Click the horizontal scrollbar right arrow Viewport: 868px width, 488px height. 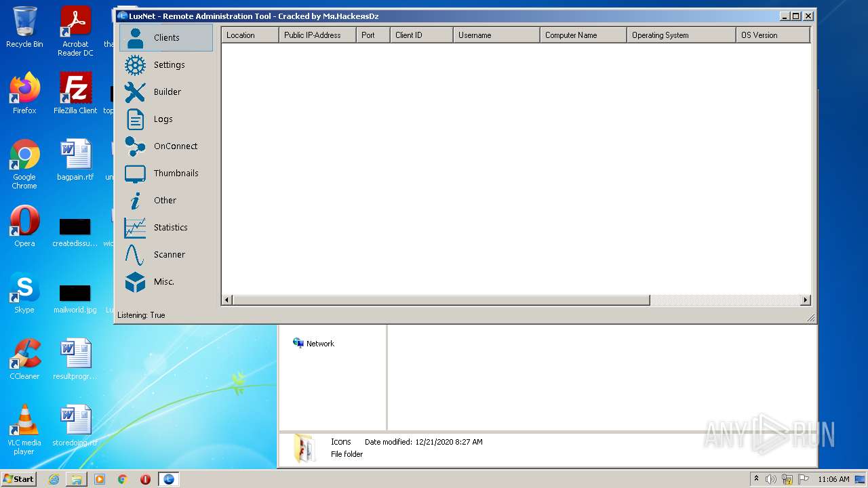point(805,300)
